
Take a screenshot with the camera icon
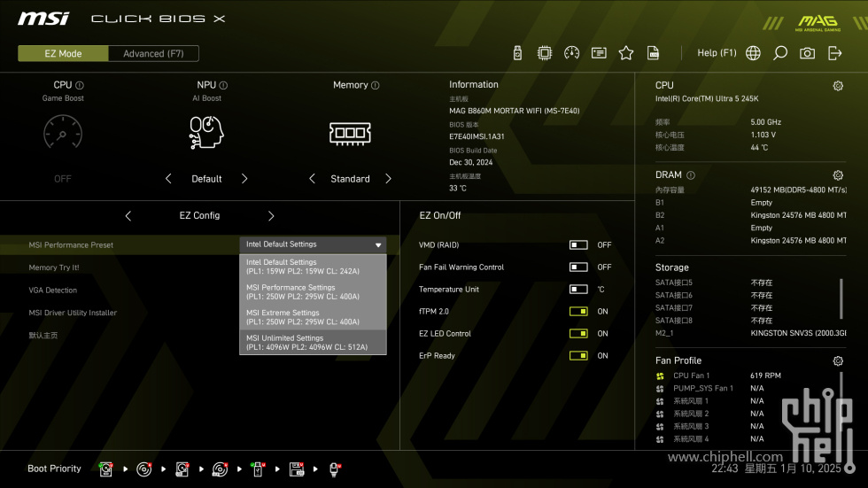pos(807,53)
